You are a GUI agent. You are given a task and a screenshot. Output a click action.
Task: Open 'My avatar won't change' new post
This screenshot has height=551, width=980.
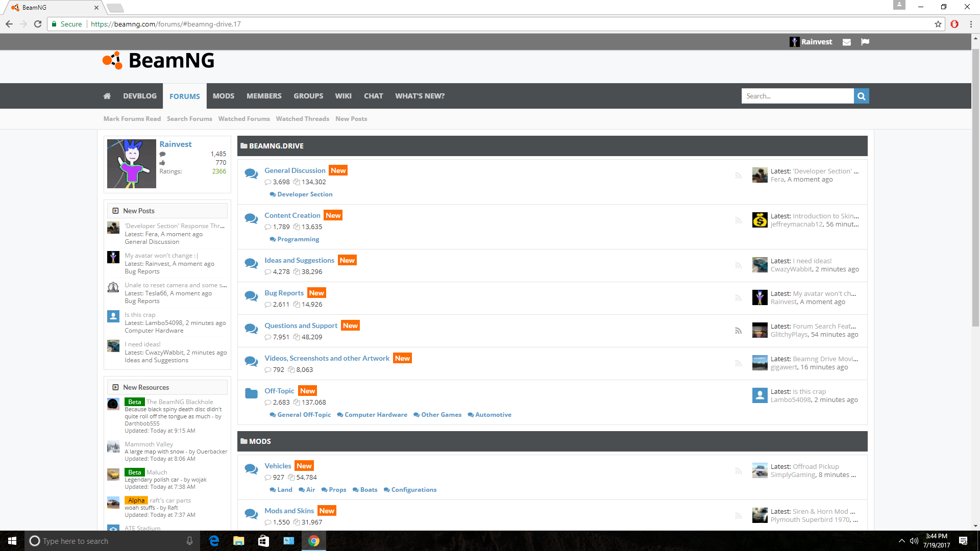pos(161,256)
